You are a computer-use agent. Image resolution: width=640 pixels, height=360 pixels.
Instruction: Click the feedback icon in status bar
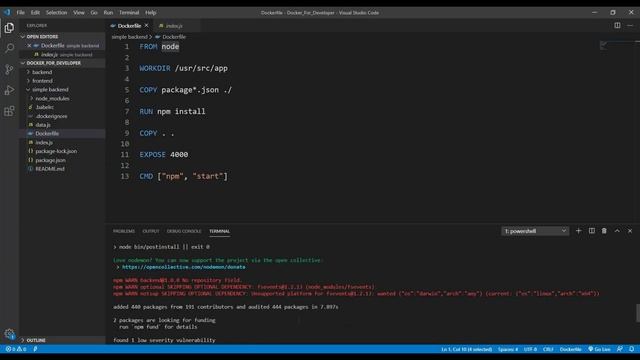620,349
